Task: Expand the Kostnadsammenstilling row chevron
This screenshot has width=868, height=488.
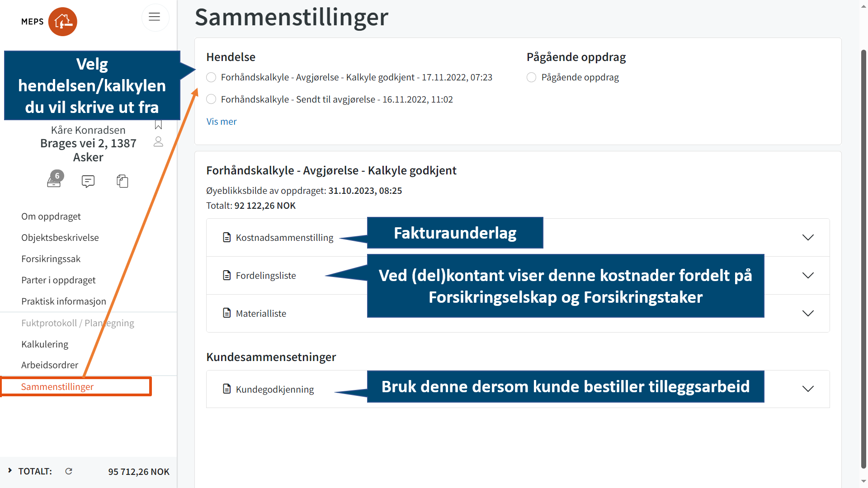Action: (807, 238)
